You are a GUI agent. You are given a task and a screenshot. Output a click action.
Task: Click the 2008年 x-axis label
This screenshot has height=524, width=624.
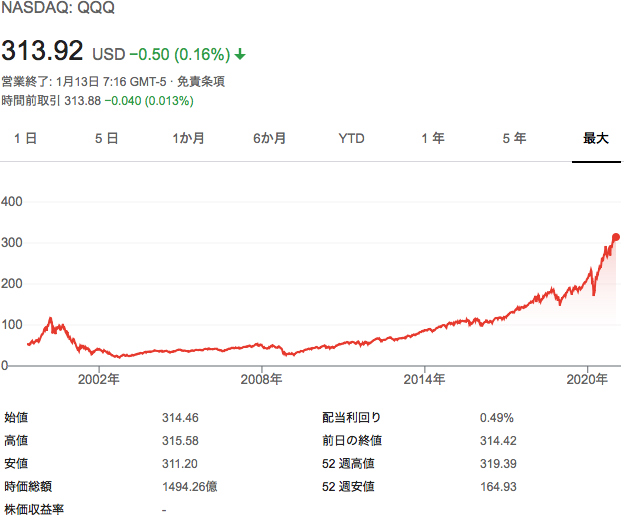261,379
